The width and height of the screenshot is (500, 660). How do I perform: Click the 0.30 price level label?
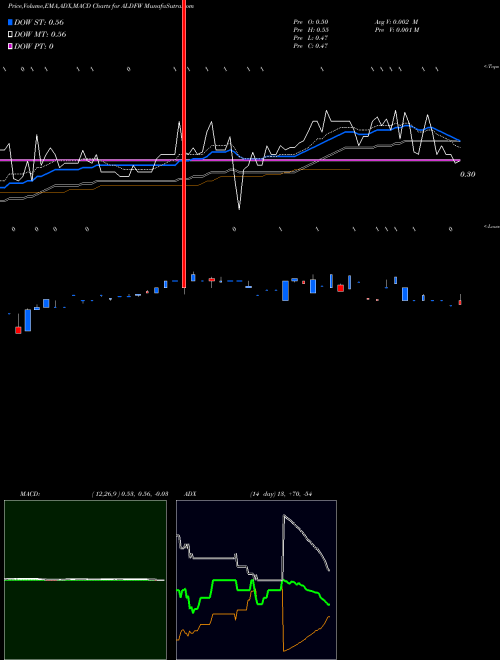click(x=468, y=174)
